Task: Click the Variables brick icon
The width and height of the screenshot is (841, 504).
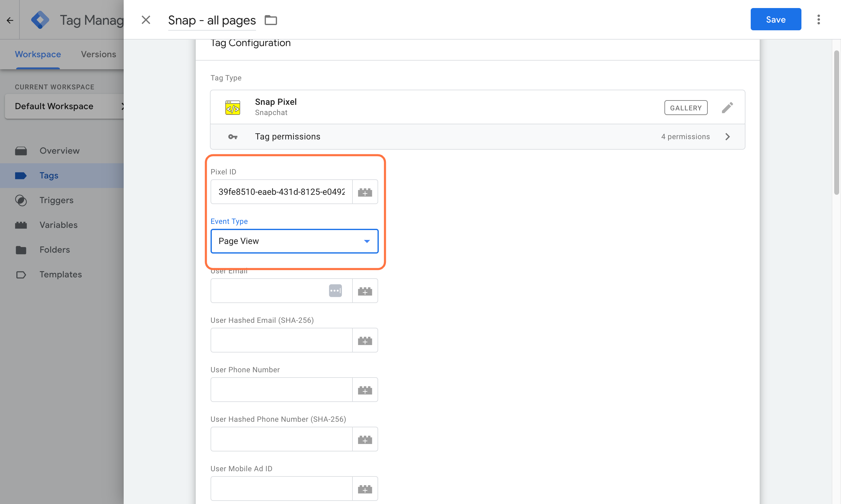Action: (x=21, y=225)
